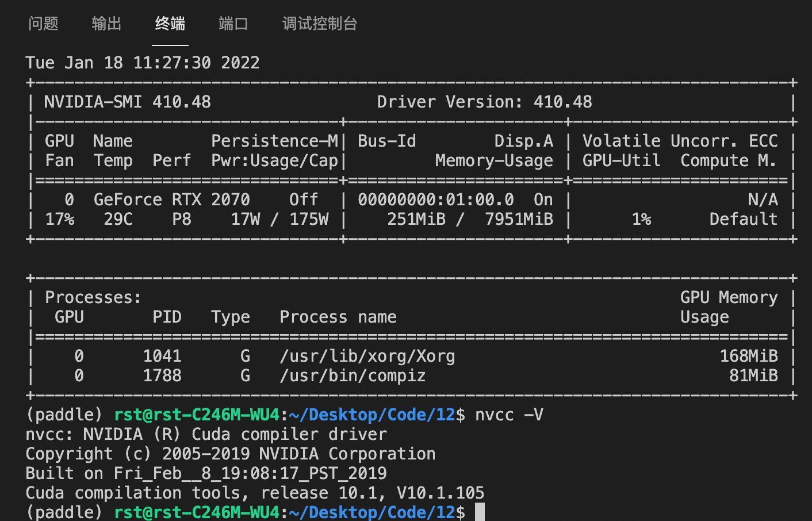This screenshot has height=521, width=812.
Task: Open the 端口 (Ports) tab
Action: pyautogui.click(x=233, y=24)
